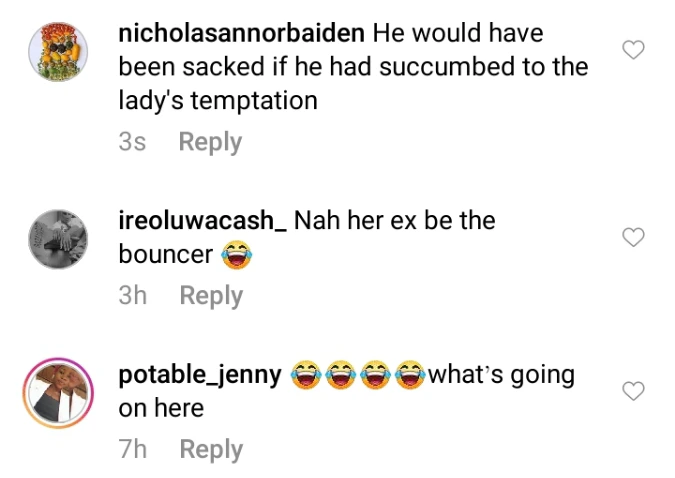The image size is (675, 478).
Task: Visit the ireoluwacash_ username link
Action: tap(202, 220)
